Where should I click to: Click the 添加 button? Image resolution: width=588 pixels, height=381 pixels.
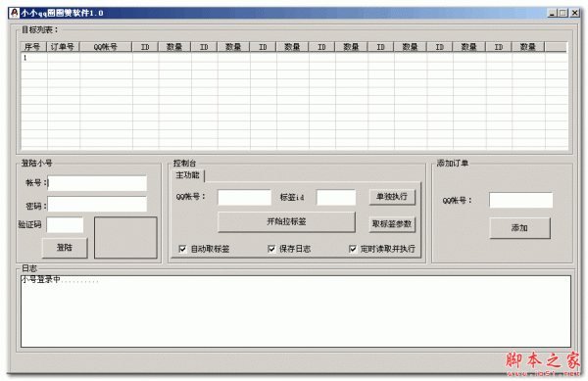pyautogui.click(x=519, y=228)
